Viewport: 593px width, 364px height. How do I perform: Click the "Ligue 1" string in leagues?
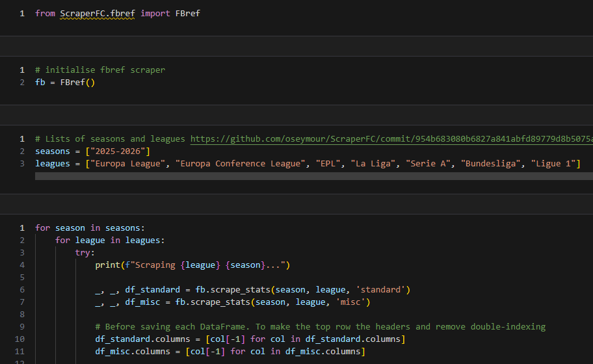pyautogui.click(x=553, y=164)
